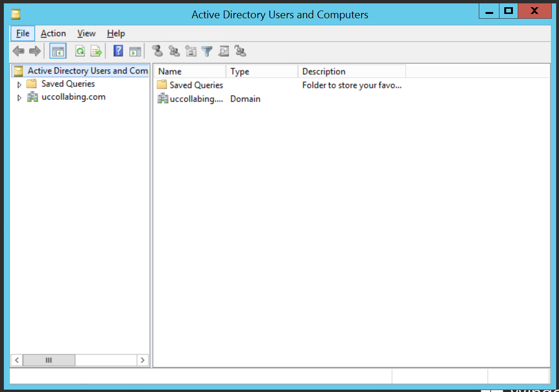Viewport: 559px width, 392px height.
Task: Create a new user with the toolbar icon
Action: 157,51
